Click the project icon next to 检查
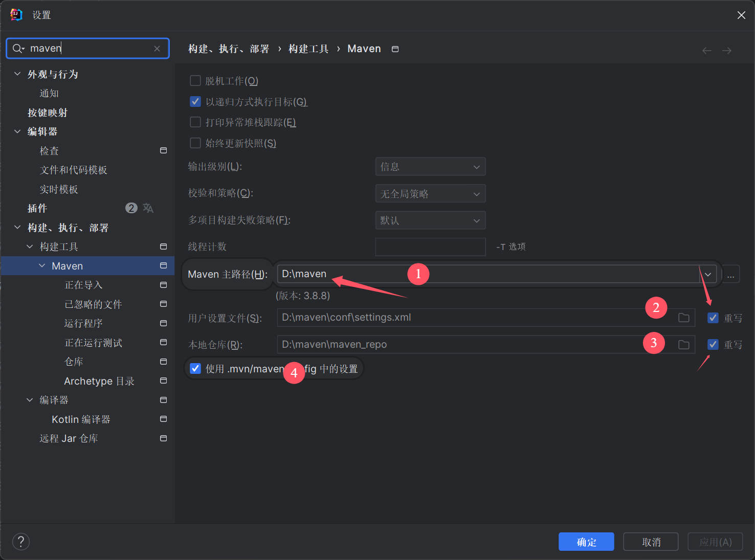 pyautogui.click(x=164, y=150)
